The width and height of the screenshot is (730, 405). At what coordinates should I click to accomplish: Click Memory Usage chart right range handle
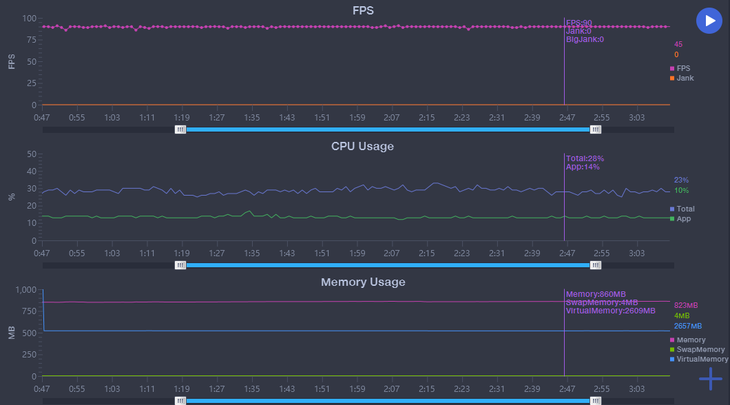click(x=596, y=400)
